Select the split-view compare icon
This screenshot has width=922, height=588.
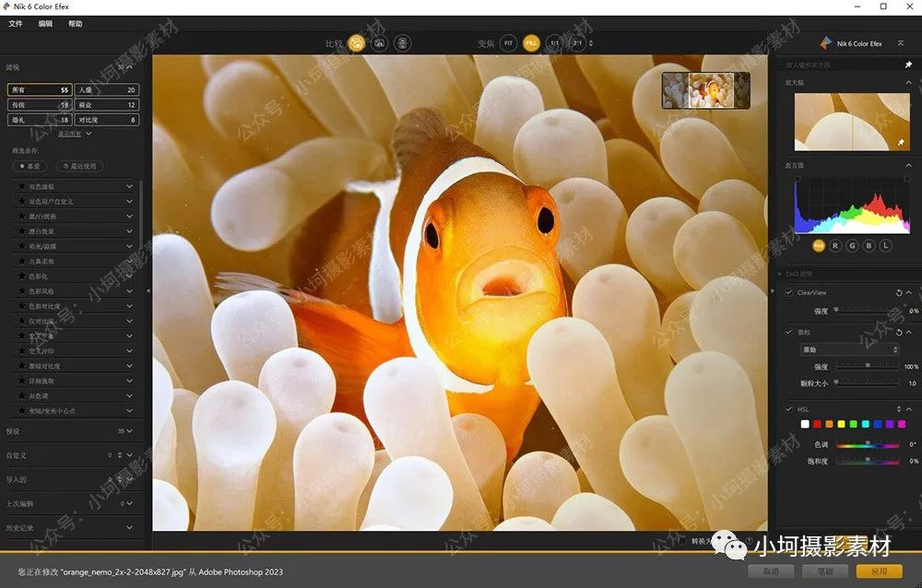point(382,42)
